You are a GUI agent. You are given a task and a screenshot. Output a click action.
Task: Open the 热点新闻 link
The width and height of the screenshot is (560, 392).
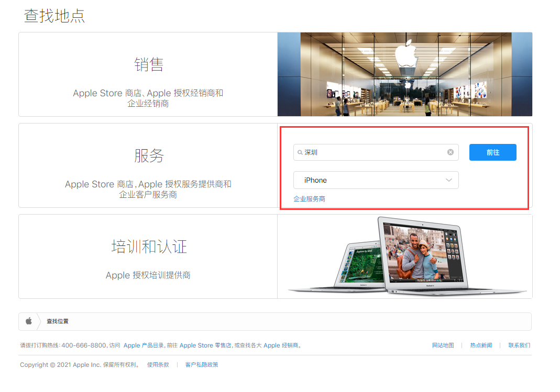pos(481,345)
